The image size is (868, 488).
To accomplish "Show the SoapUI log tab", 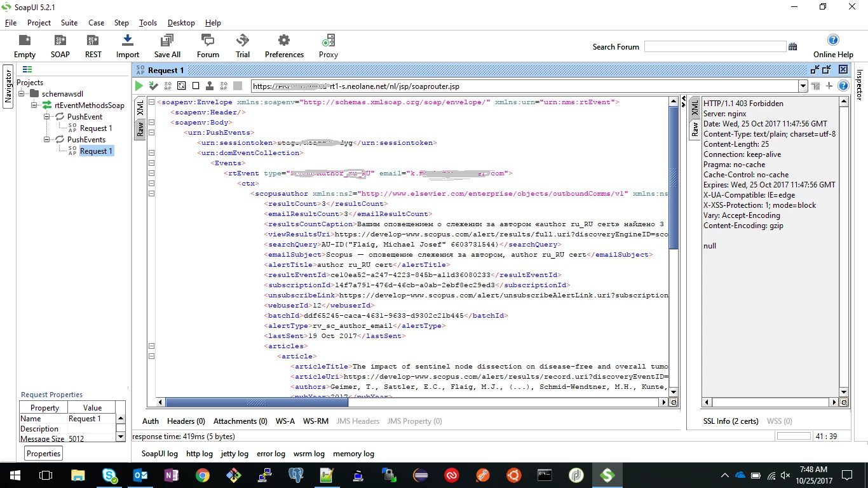I will (x=160, y=454).
